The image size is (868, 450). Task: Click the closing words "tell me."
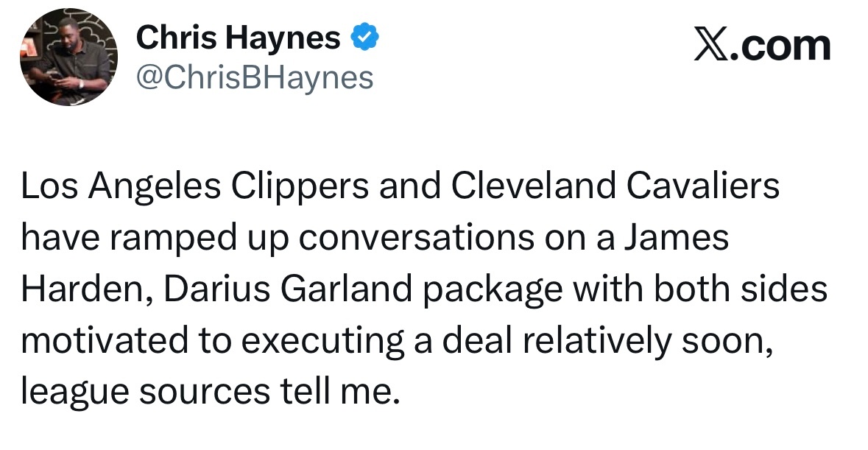point(340,392)
